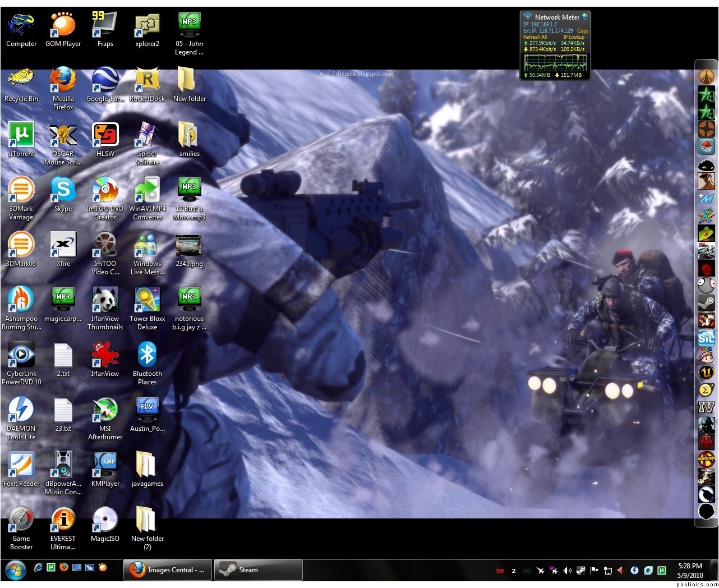Select the Fraps desktop icon
Screen dimensions: 719x588
(x=105, y=25)
